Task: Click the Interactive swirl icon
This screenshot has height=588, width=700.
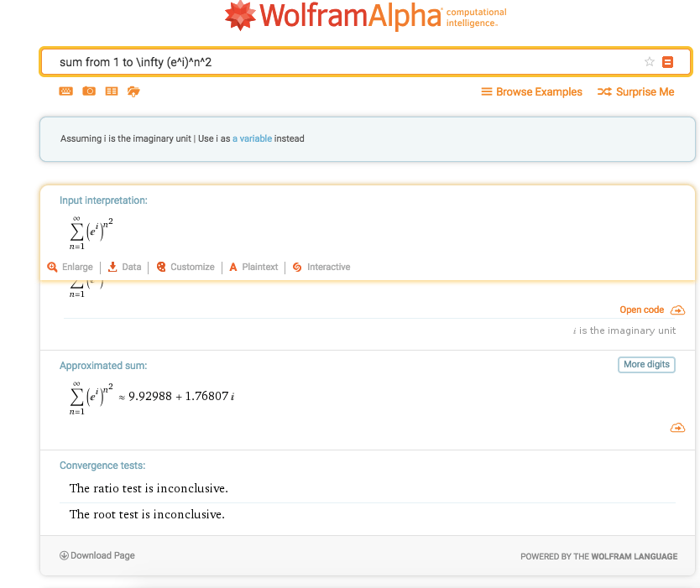Action: (x=297, y=267)
